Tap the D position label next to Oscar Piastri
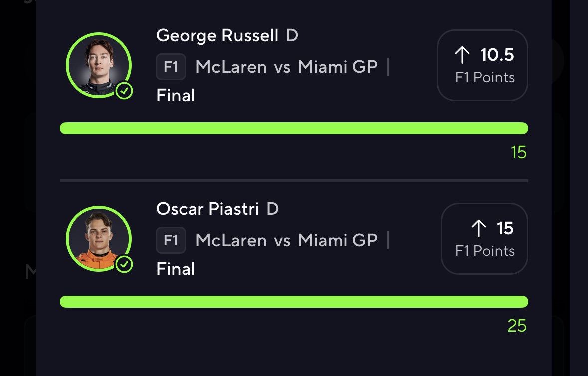Image resolution: width=588 pixels, height=376 pixels. [x=272, y=209]
